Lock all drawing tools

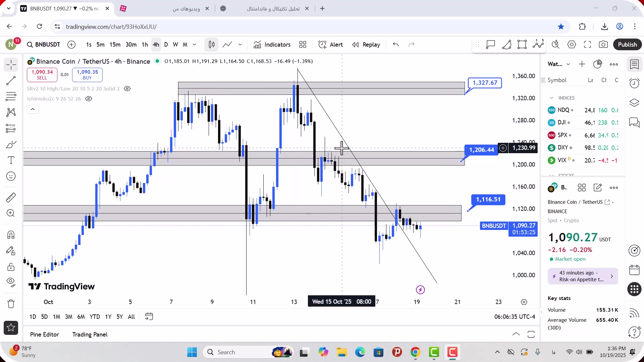[x=11, y=267]
